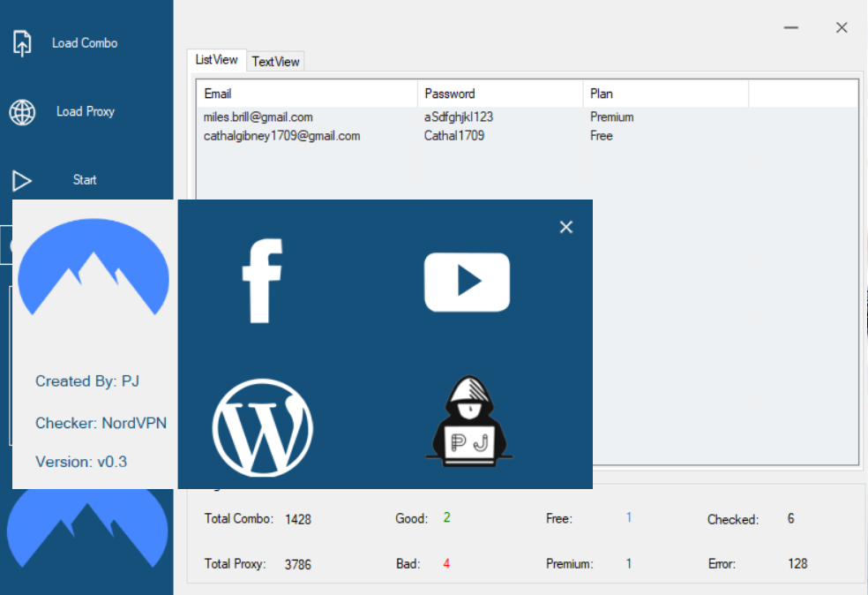
Task: Click the Checked count value 6
Action: coord(790,518)
